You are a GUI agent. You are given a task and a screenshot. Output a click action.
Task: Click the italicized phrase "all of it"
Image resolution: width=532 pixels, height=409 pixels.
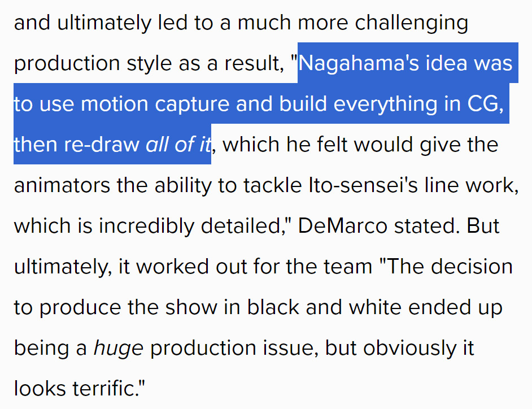[x=178, y=145]
